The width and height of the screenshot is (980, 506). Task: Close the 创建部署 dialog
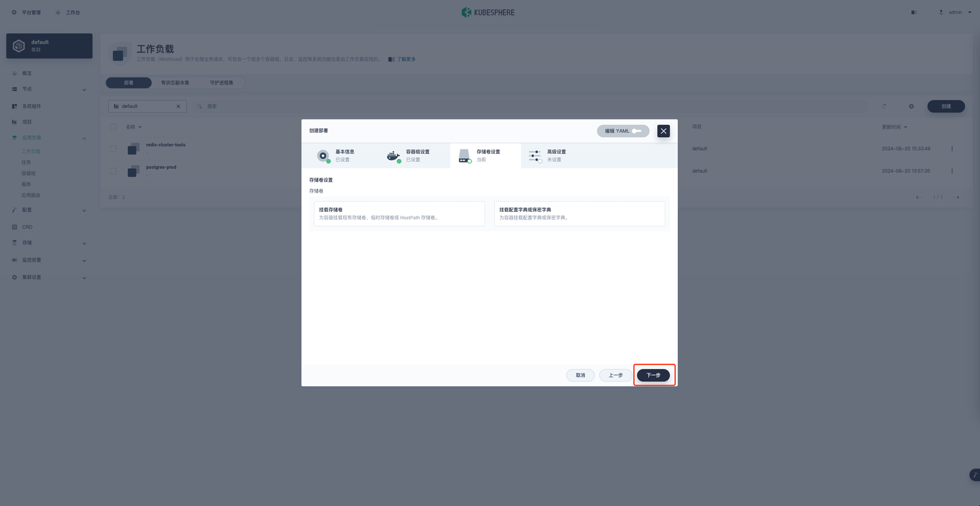664,131
